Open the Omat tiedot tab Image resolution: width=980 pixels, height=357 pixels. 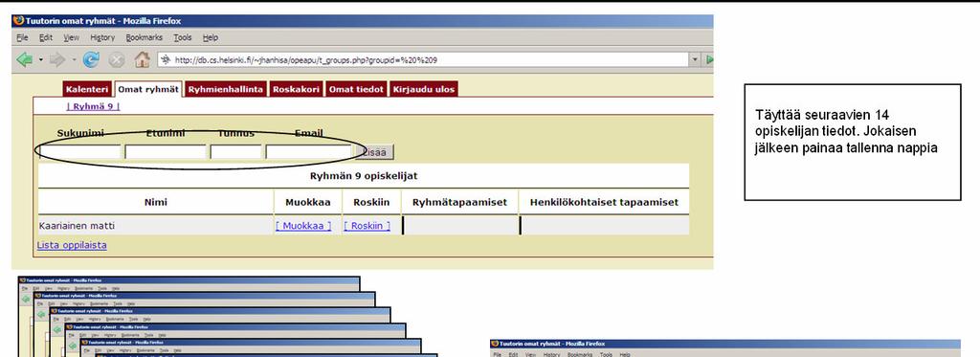pyautogui.click(x=356, y=89)
